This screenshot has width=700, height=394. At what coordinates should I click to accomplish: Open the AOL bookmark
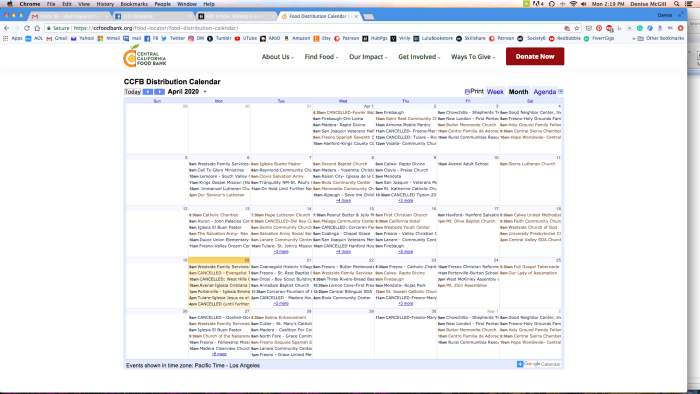[34, 38]
